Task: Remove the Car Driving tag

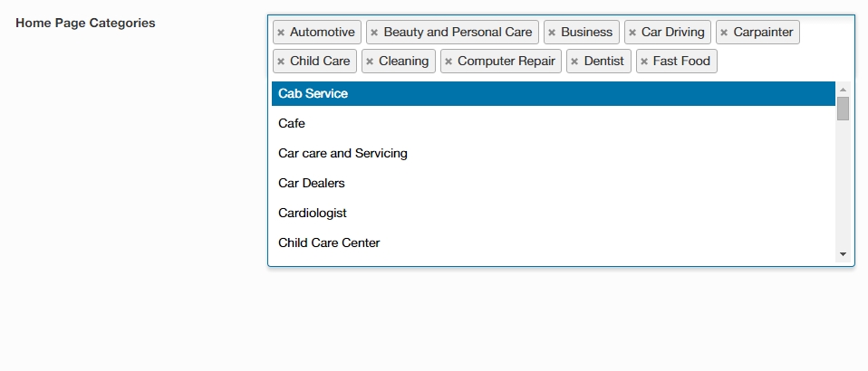Action: [632, 33]
